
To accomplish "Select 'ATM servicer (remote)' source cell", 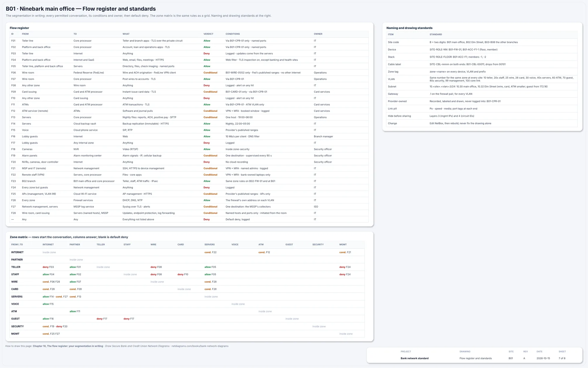I will [x=35, y=111].
